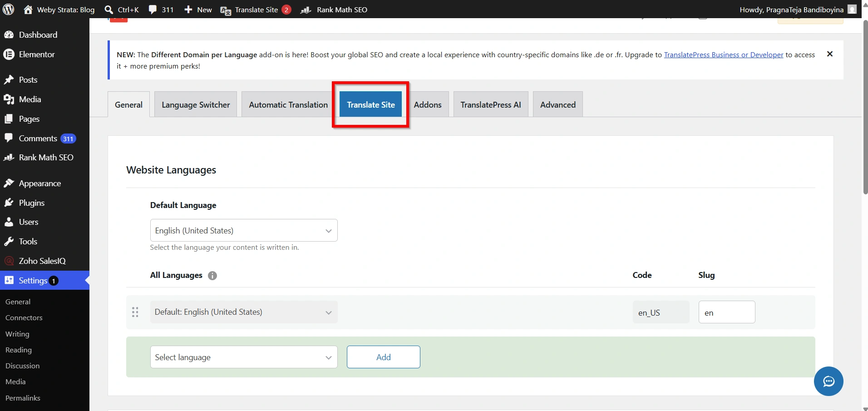Viewport: 868px width, 411px height.
Task: Open the 311 comments bubble in the admin bar
Action: 161,10
